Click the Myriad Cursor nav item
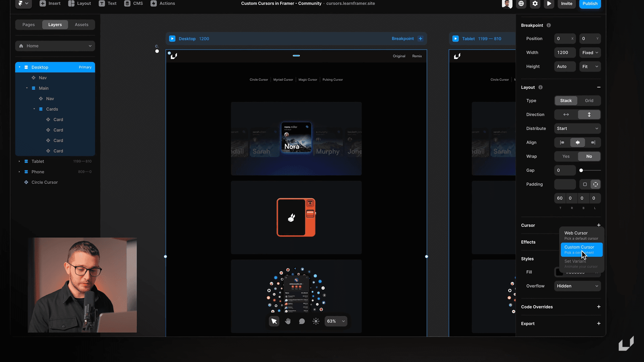This screenshot has width=644, height=362. click(x=283, y=80)
